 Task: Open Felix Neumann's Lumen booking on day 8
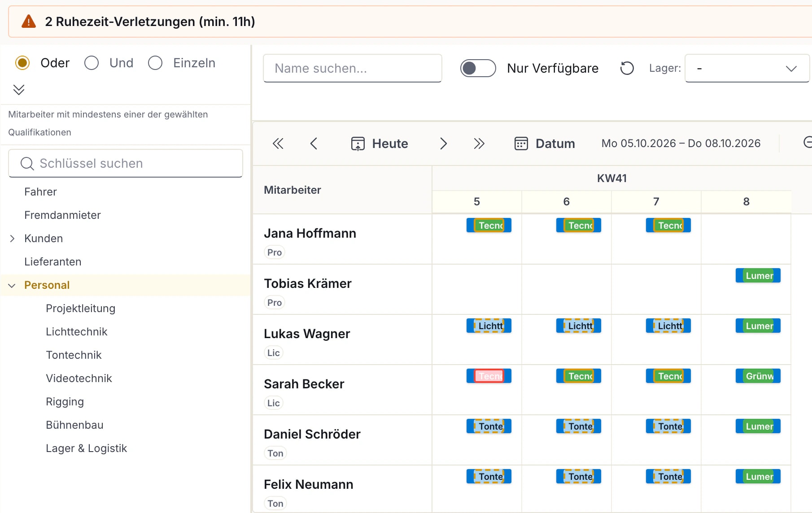coord(758,476)
